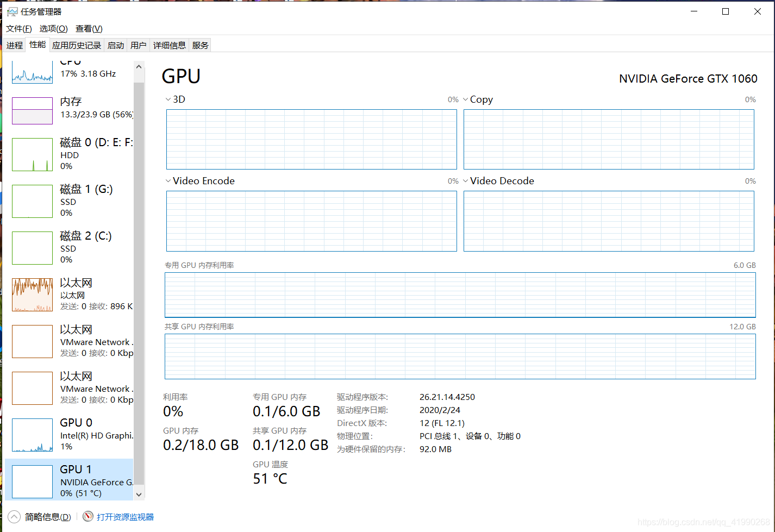Viewport: 775px width, 532px height.
Task: Click the 3D engine utilization graph
Action: pos(311,139)
